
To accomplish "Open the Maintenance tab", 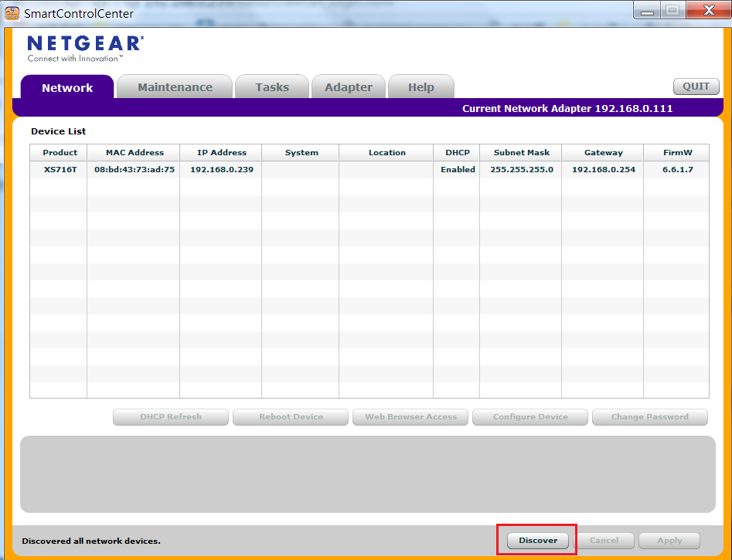I will coord(175,87).
